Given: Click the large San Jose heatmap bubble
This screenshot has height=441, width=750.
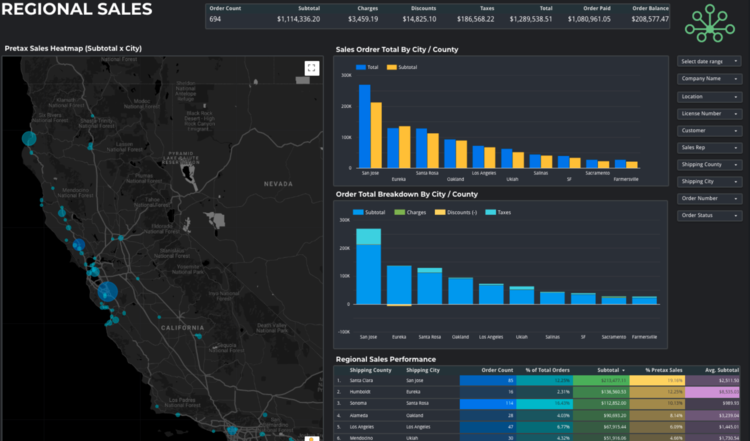Looking at the screenshot, I should (107, 293).
